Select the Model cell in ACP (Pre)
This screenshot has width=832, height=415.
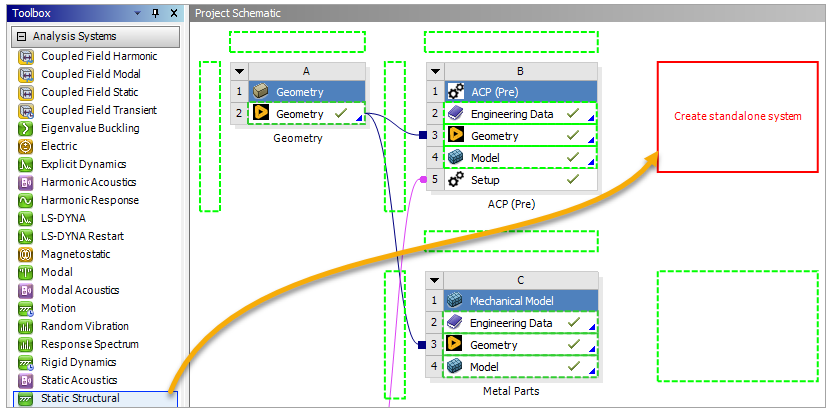coord(520,158)
